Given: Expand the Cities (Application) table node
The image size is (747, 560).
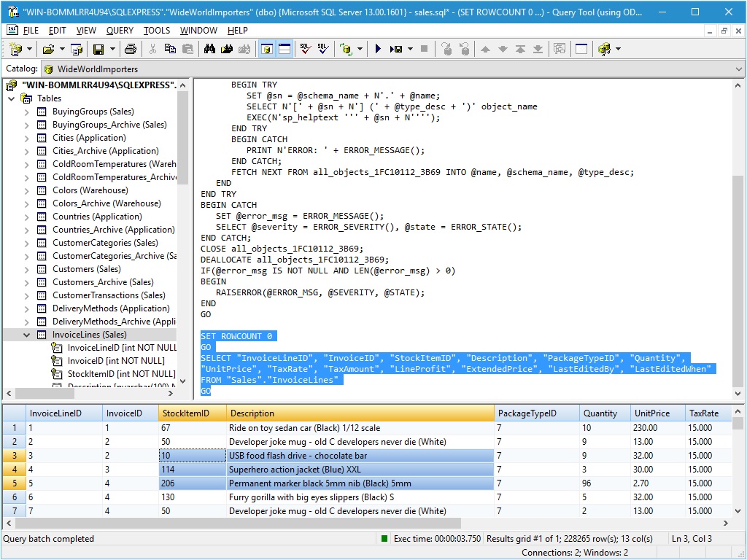Looking at the screenshot, I should point(26,138).
